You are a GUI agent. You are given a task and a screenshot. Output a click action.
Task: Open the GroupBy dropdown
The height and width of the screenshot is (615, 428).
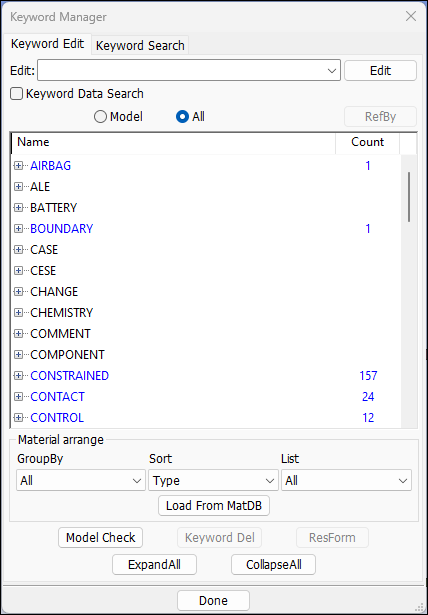[81, 480]
